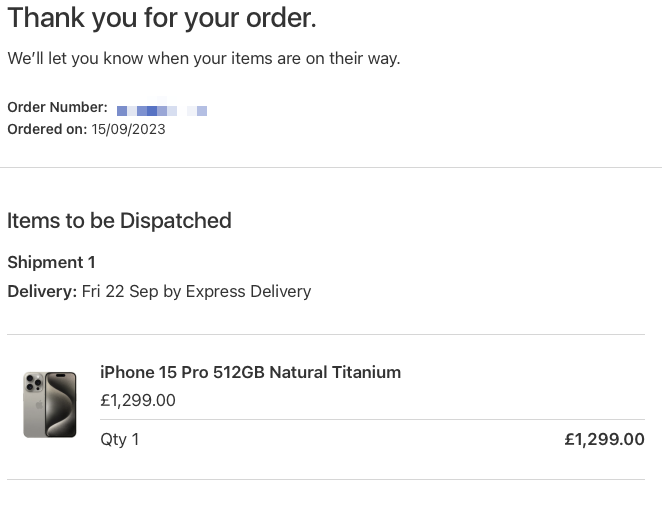The width and height of the screenshot is (662, 509).
Task: Click the word 'Dispatched' in the section heading
Action: tap(176, 221)
